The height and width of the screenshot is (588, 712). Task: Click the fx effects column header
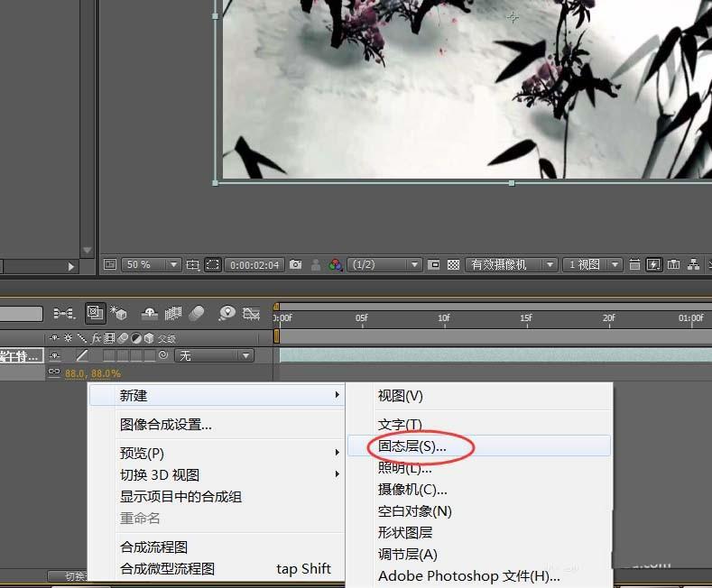pos(96,338)
